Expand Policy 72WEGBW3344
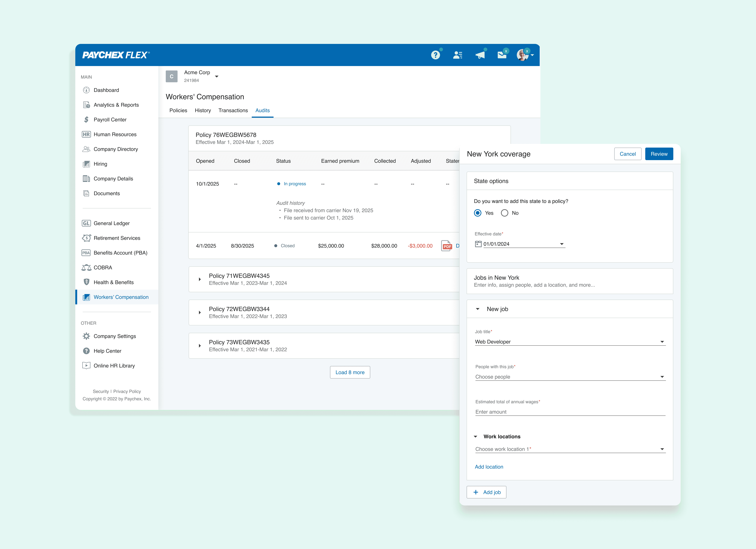 200,313
